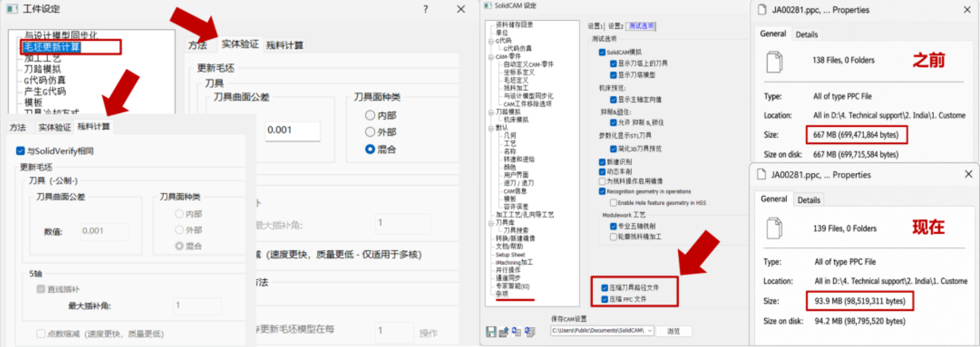
Task: Collapse the 刀具库 tree node
Action: pos(491,222)
